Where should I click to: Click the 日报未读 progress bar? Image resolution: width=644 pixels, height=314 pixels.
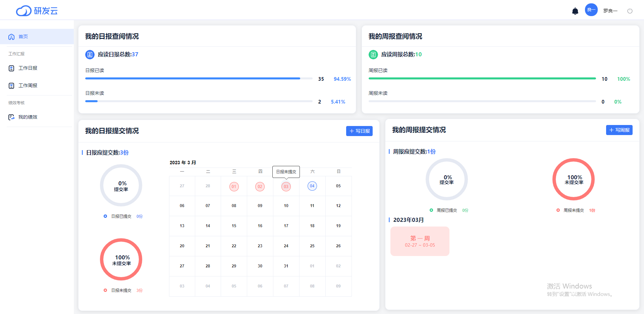[199, 101]
